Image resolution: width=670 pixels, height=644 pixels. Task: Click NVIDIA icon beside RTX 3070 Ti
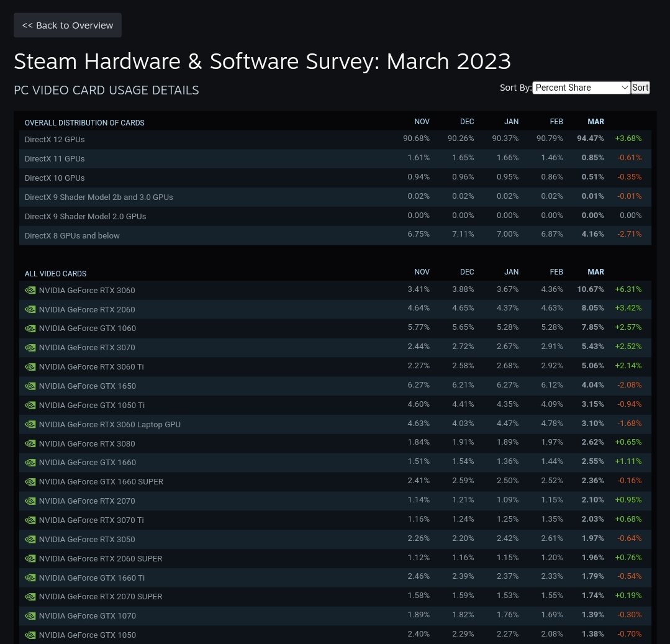[30, 520]
